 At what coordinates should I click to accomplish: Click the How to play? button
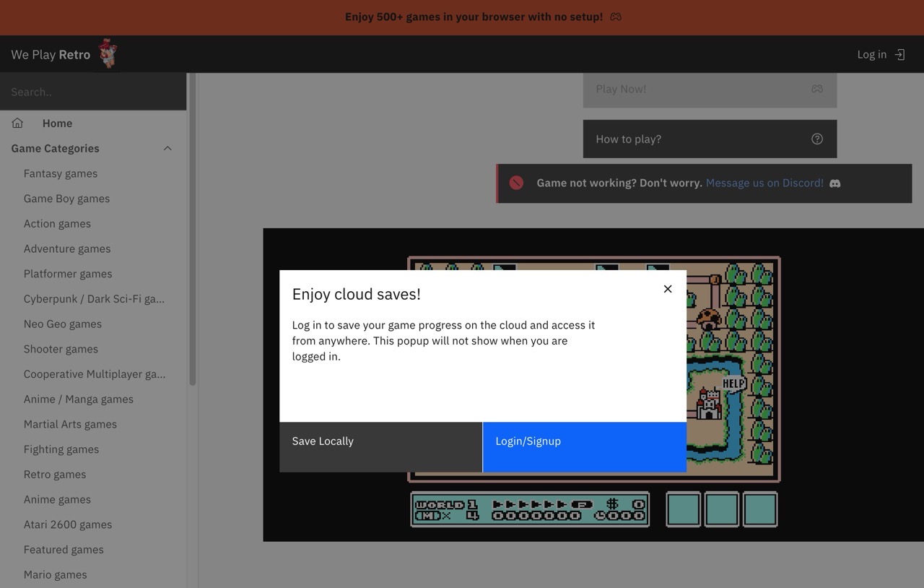point(710,139)
